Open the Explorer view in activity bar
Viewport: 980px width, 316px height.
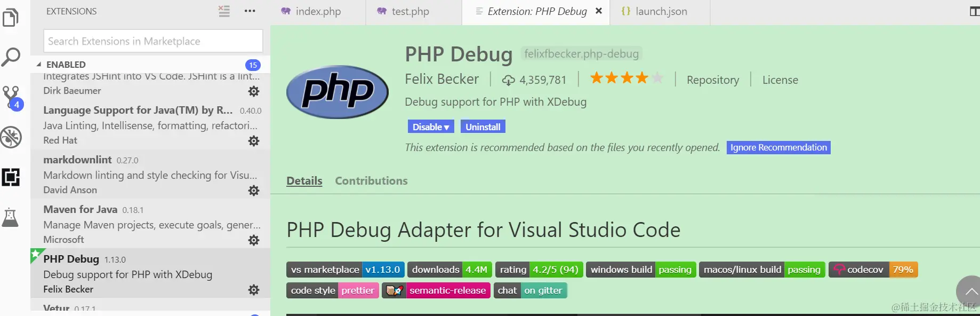pos(11,17)
